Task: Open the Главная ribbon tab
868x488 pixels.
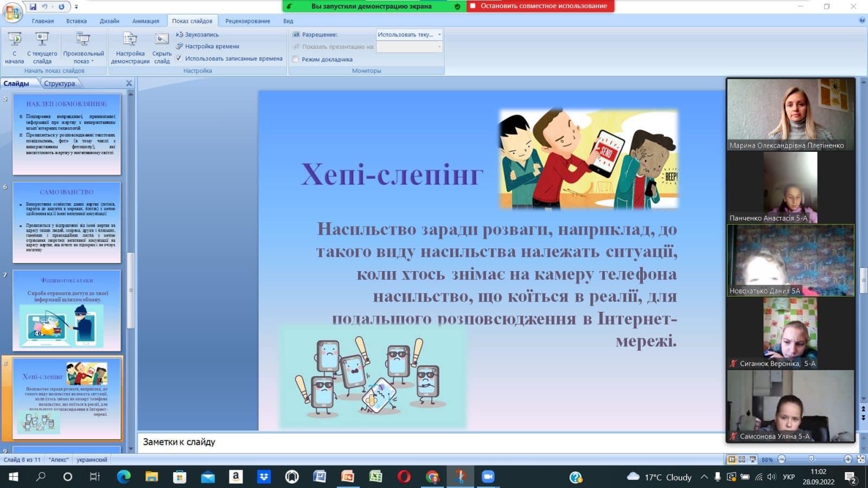Action: pos(43,21)
